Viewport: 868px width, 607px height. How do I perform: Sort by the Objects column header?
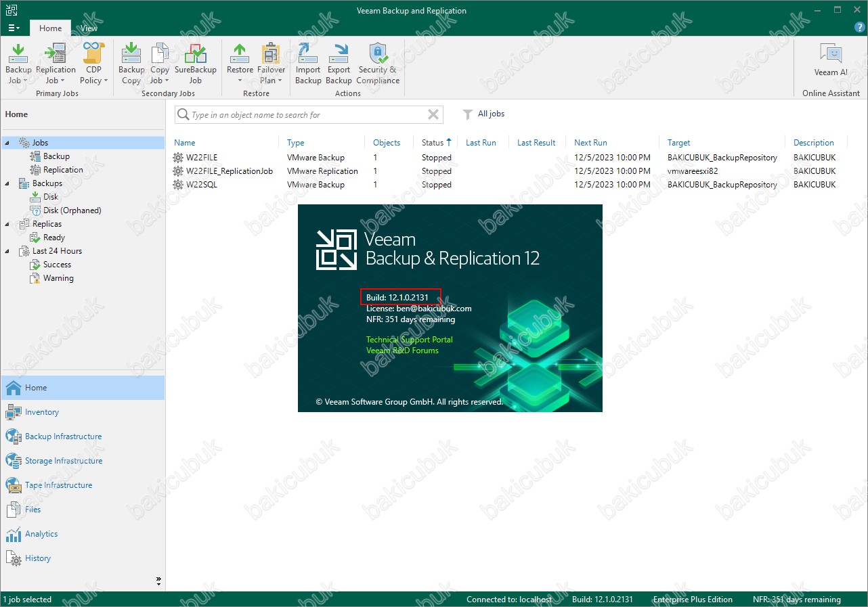(387, 143)
